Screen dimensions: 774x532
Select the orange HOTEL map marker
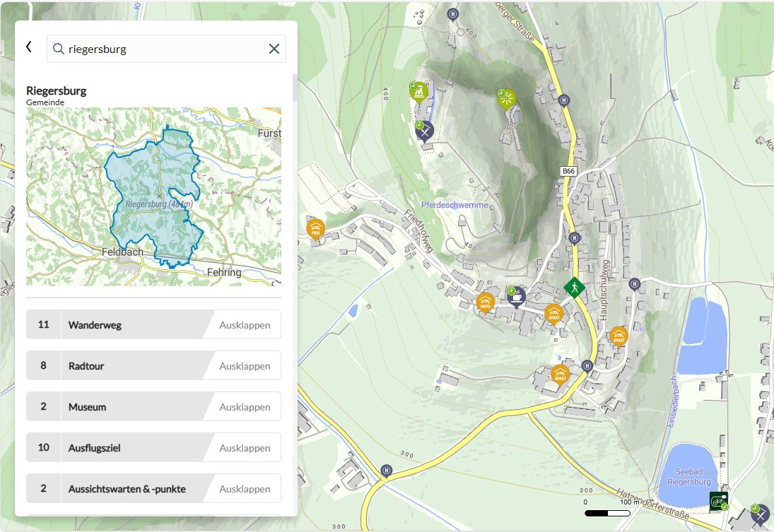485,302
